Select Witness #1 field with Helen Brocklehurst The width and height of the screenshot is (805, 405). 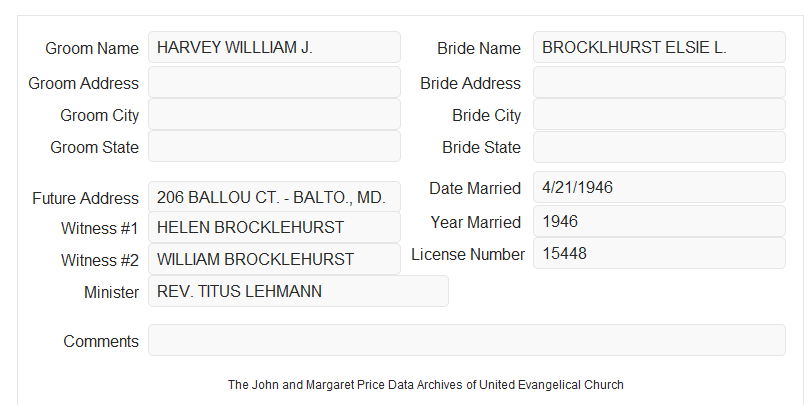[x=274, y=227]
